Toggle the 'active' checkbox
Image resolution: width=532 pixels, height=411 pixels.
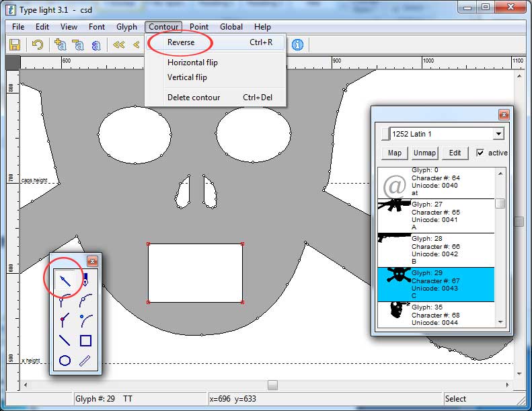(480, 153)
